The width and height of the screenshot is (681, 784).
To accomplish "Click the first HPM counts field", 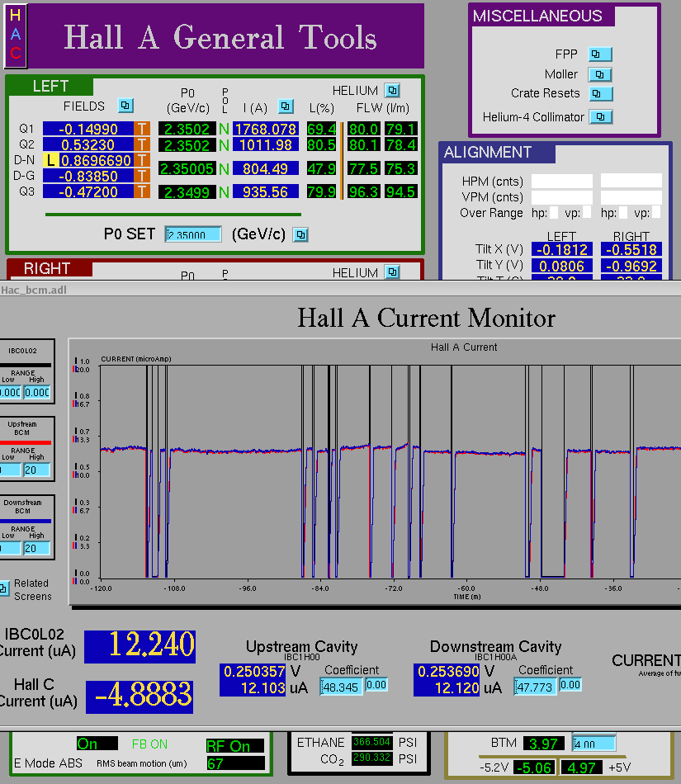I will click(562, 181).
